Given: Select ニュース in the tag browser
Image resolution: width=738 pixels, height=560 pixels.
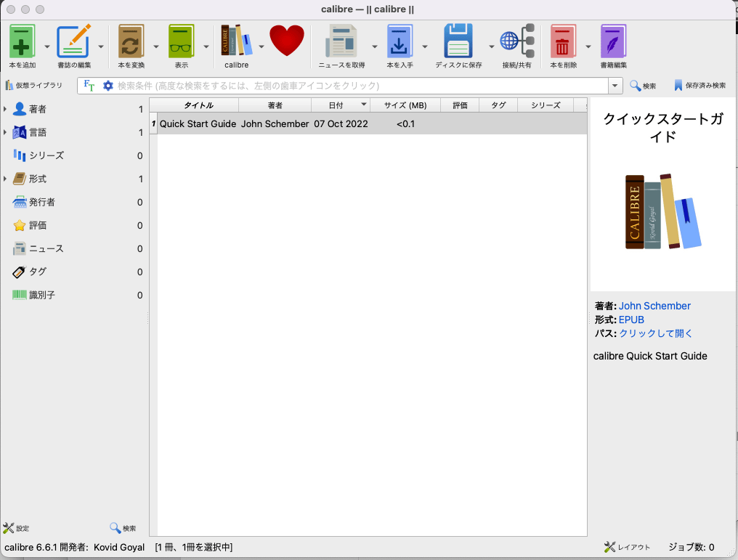Looking at the screenshot, I should [46, 248].
